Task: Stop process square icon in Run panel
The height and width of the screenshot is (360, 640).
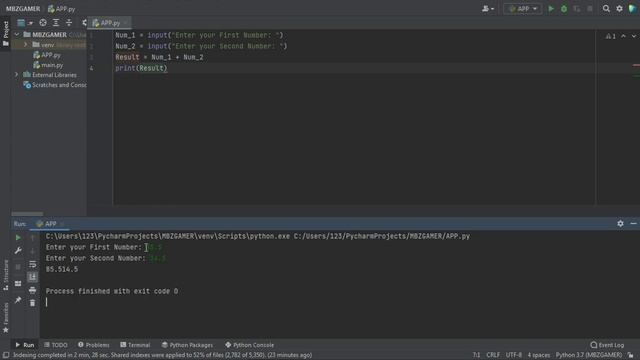Action: click(x=18, y=267)
